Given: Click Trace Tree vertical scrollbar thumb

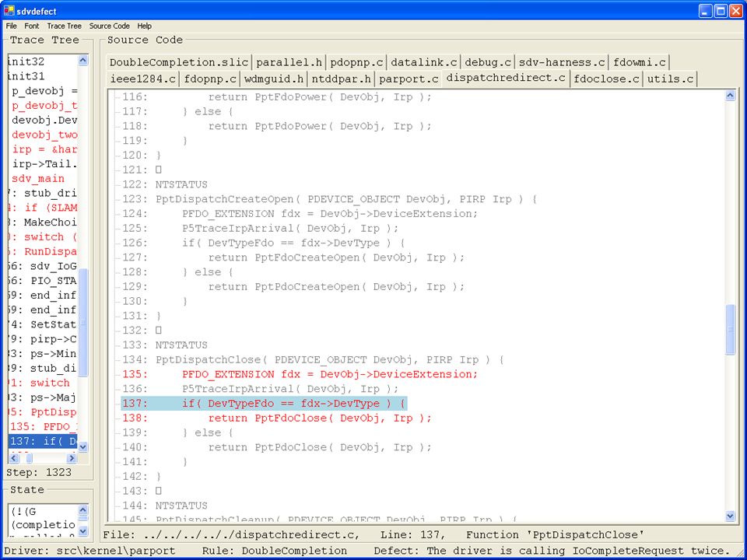Looking at the screenshot, I should tap(83, 322).
